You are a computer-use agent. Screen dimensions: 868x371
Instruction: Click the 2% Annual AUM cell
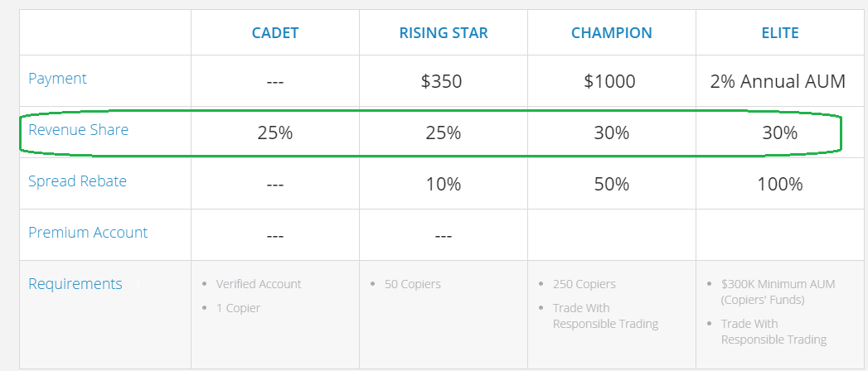point(778,81)
